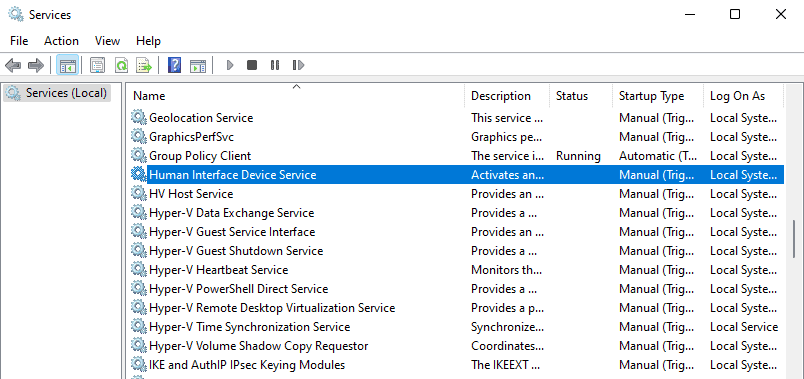The width and height of the screenshot is (804, 379).
Task: Select Hyper-V Remote Desktop Virtualization Service name
Action: 272,308
